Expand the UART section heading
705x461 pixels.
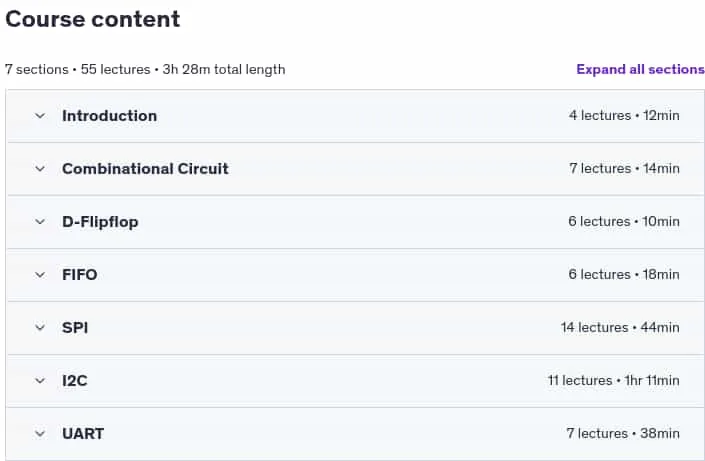click(x=83, y=434)
